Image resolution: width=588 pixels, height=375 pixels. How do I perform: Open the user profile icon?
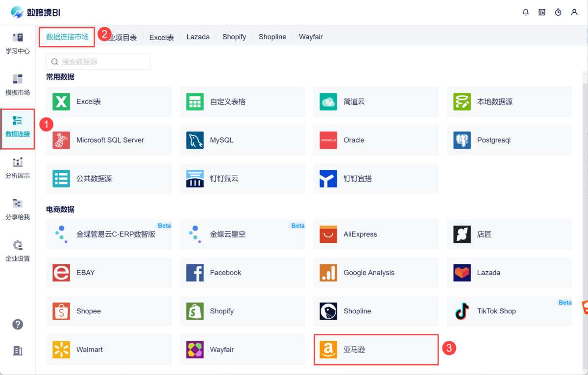coord(574,12)
